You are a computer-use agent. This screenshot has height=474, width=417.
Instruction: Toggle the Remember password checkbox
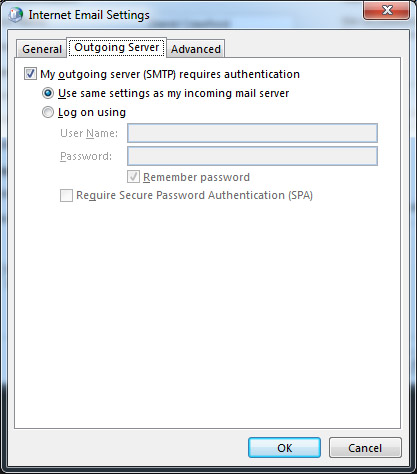point(133,177)
